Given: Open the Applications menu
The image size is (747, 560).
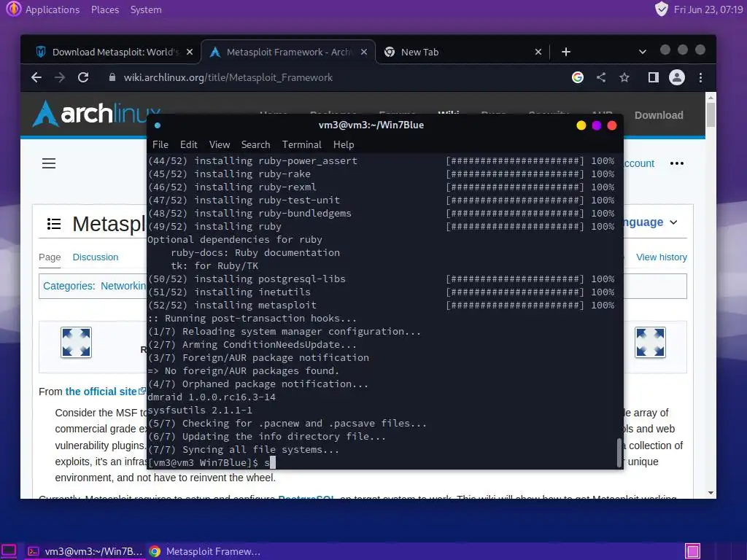Looking at the screenshot, I should (x=53, y=9).
